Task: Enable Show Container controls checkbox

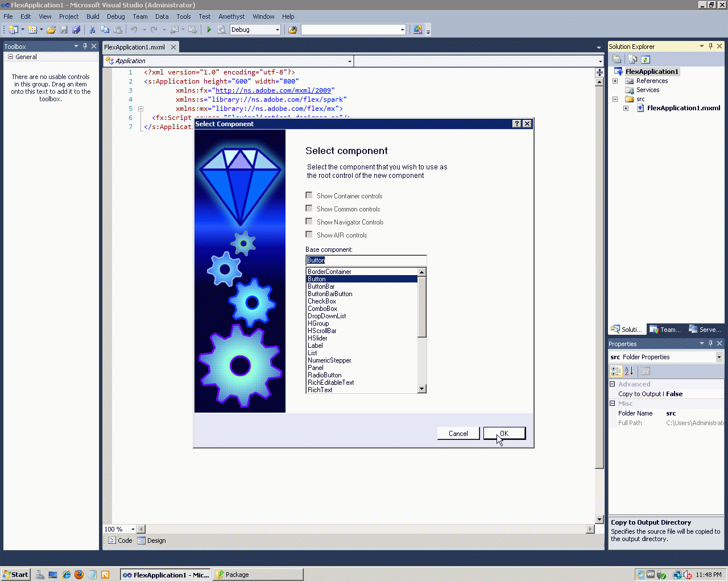Action: pos(309,196)
